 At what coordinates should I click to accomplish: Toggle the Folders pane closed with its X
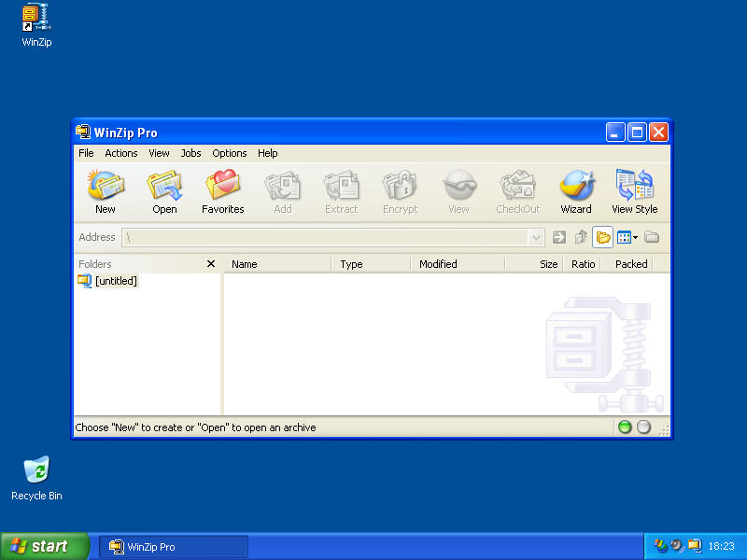pos(211,264)
